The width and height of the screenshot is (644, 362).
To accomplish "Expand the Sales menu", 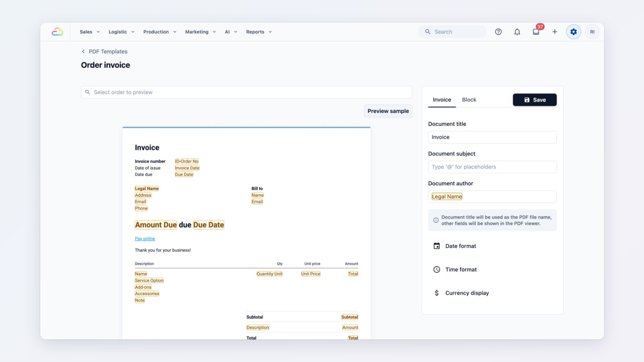I will (89, 32).
